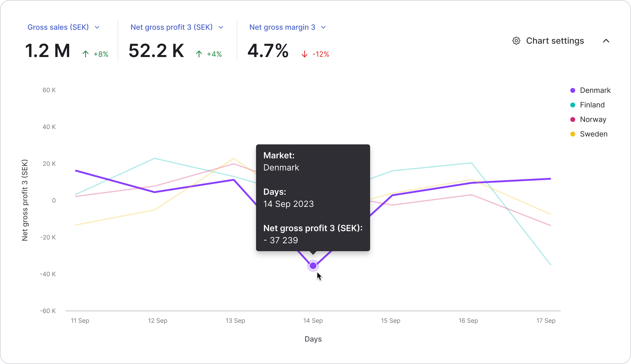Click the Denmark purple legend dot

tap(573, 90)
